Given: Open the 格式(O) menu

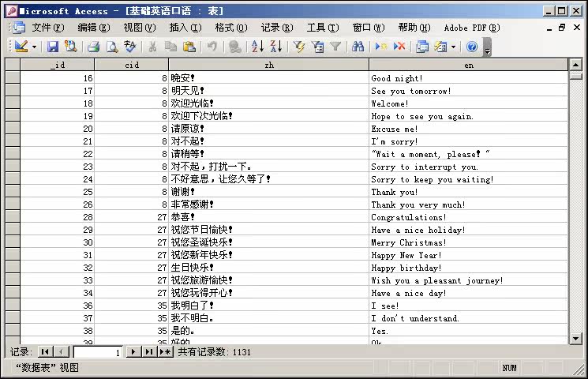Looking at the screenshot, I should [231, 28].
